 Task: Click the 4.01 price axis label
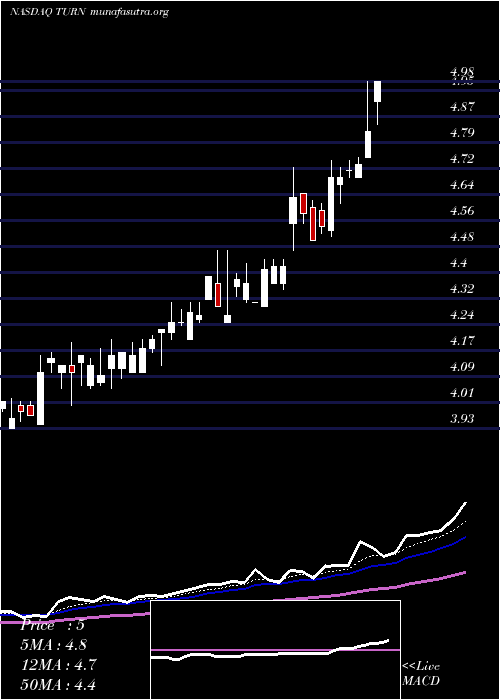click(461, 393)
